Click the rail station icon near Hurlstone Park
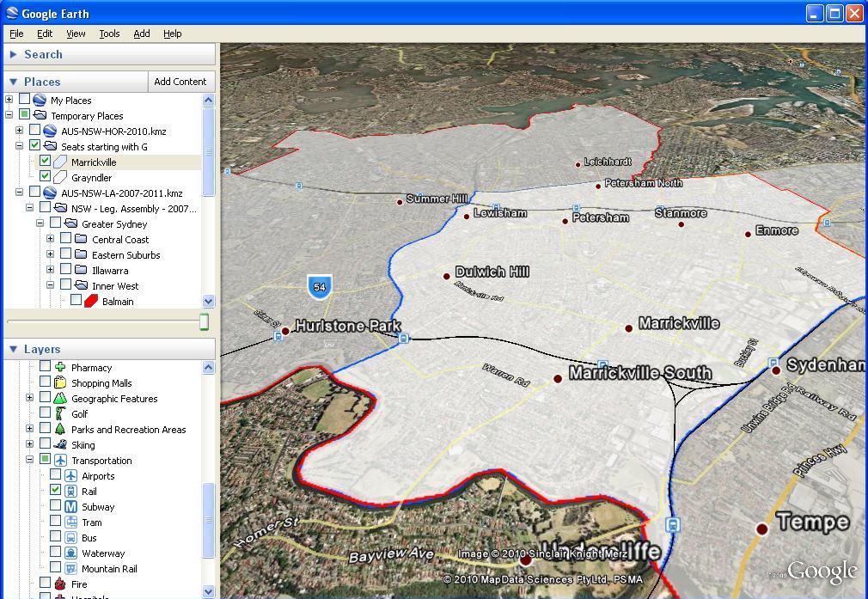Screen dimensions: 868x599 [278, 336]
